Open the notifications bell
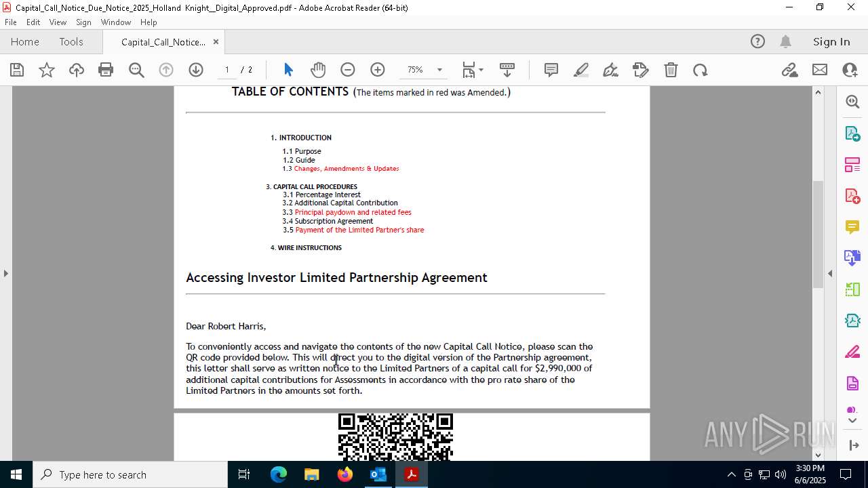This screenshot has height=488, width=868. [x=786, y=41]
